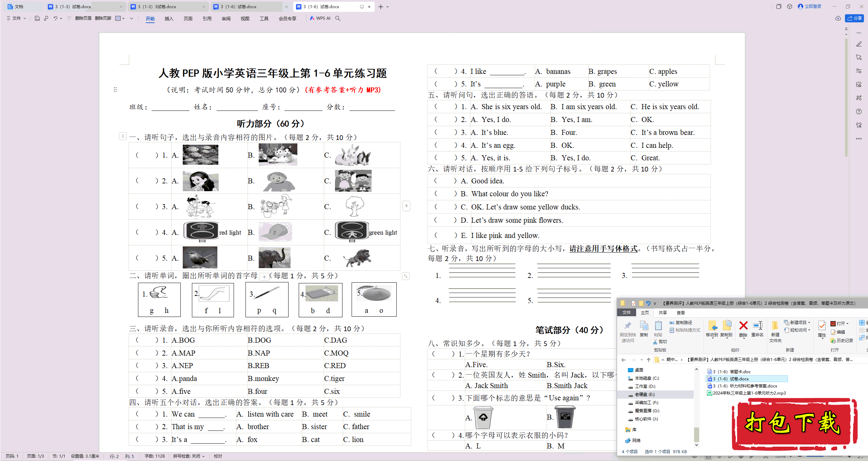The image size is (868, 461).
Task: Open the 共享 tab in Explorer
Action: pos(663,313)
